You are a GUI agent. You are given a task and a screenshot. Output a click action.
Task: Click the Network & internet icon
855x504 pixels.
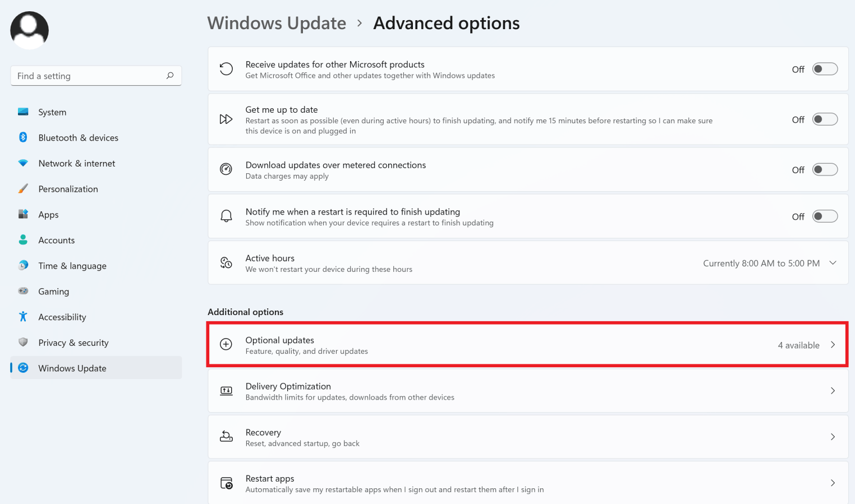click(23, 163)
